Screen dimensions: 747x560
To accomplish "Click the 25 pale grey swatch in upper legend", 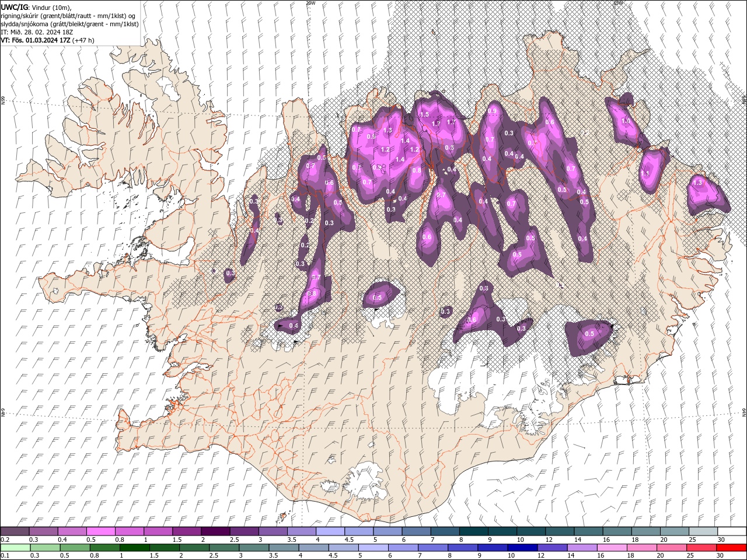I will (x=702, y=531).
